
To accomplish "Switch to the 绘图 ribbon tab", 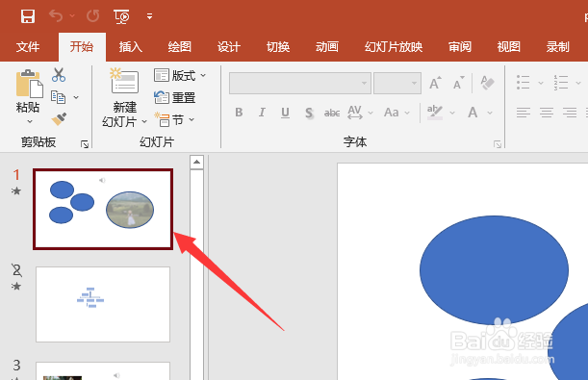I will pos(180,47).
